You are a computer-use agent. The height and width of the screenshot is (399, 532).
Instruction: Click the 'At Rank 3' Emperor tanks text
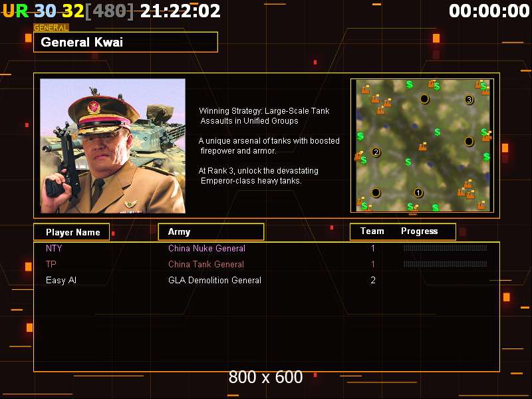click(258, 176)
